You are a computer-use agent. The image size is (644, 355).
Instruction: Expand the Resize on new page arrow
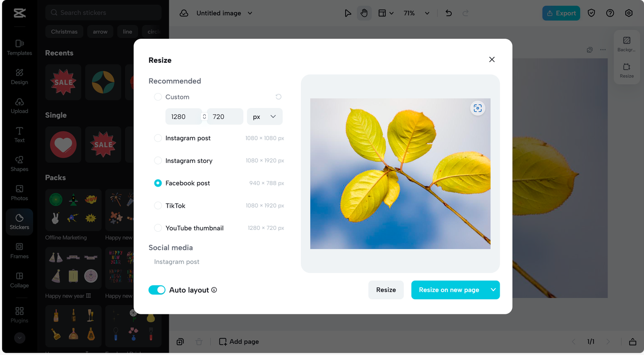click(x=493, y=290)
